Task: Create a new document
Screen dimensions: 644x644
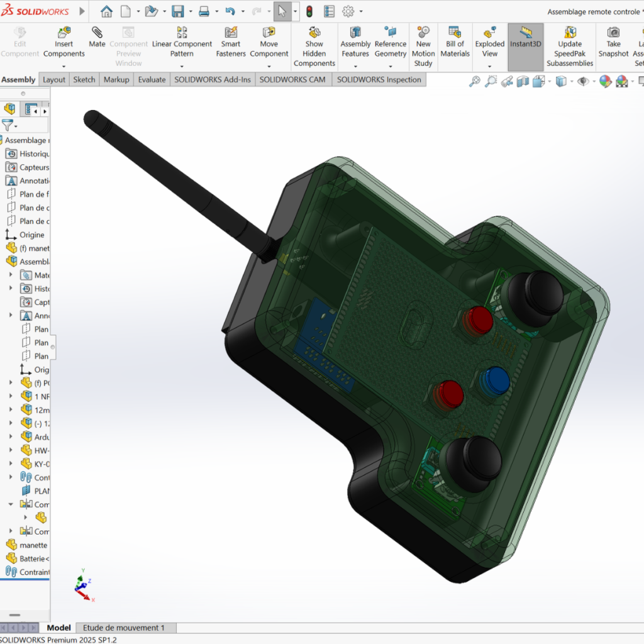Action: (126, 11)
